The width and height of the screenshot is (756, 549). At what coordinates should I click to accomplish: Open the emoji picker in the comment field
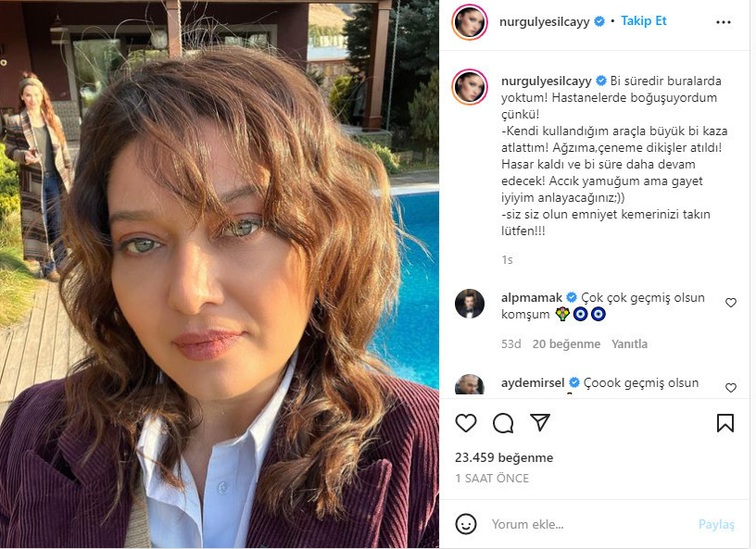point(465,524)
